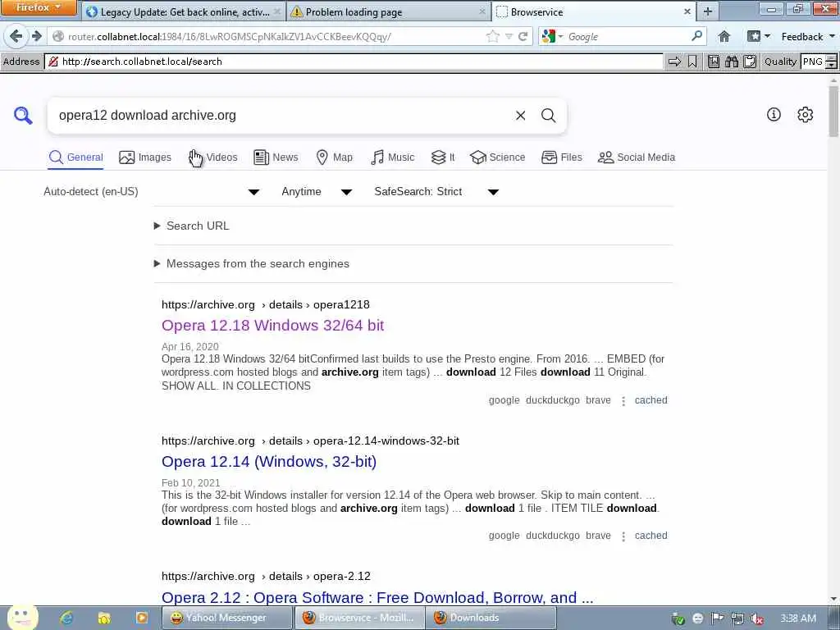The image size is (840, 630).
Task: Click the Action Center flag tray icon
Action: pyautogui.click(x=717, y=619)
